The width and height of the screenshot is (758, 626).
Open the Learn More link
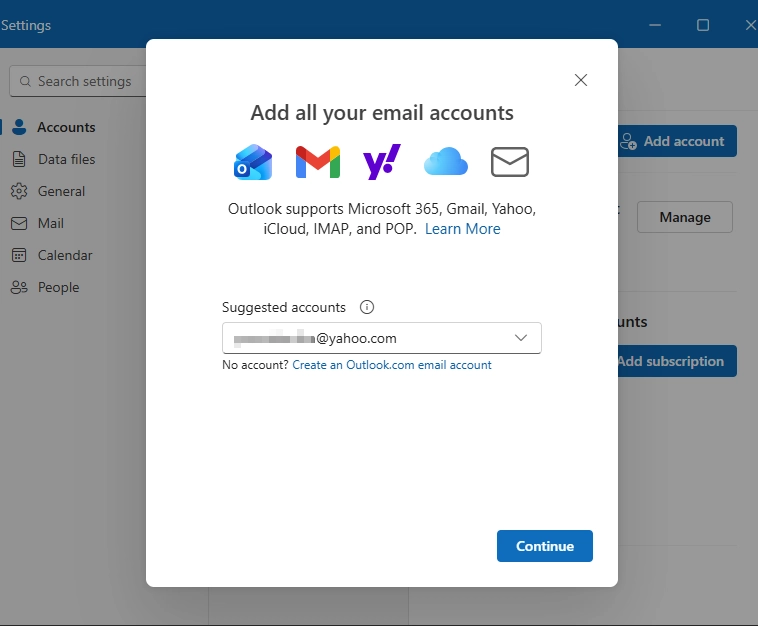[463, 229]
